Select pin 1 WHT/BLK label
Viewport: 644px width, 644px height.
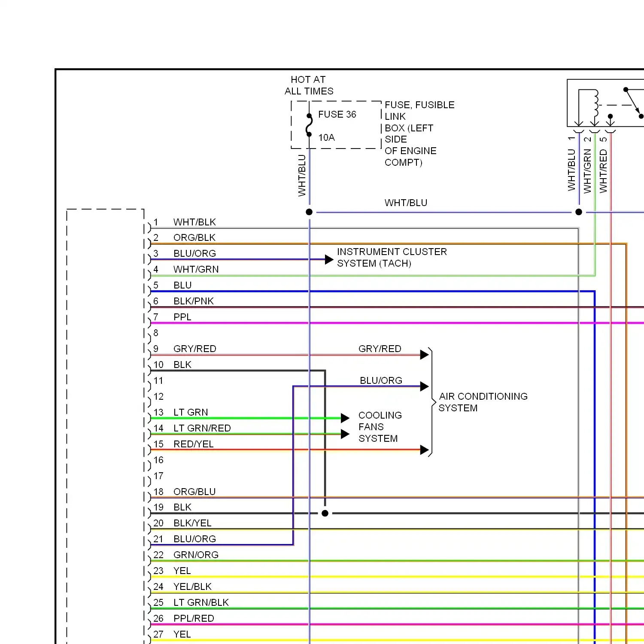(x=194, y=222)
